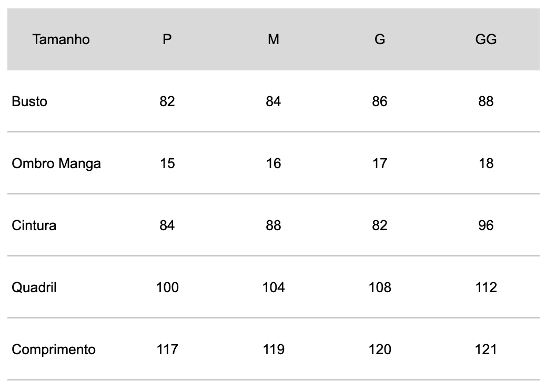This screenshot has width=546, height=392.
Task: Click the Busto row label
Action: [x=29, y=101]
